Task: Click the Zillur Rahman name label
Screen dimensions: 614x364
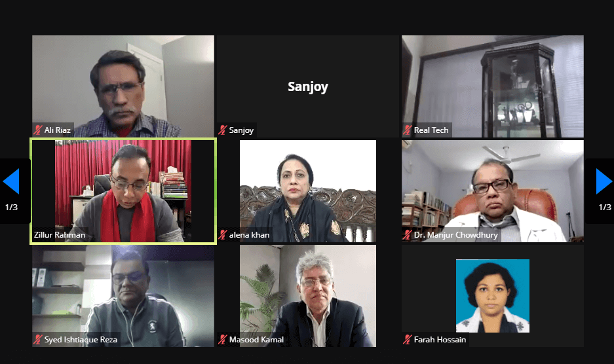Action: click(x=60, y=235)
